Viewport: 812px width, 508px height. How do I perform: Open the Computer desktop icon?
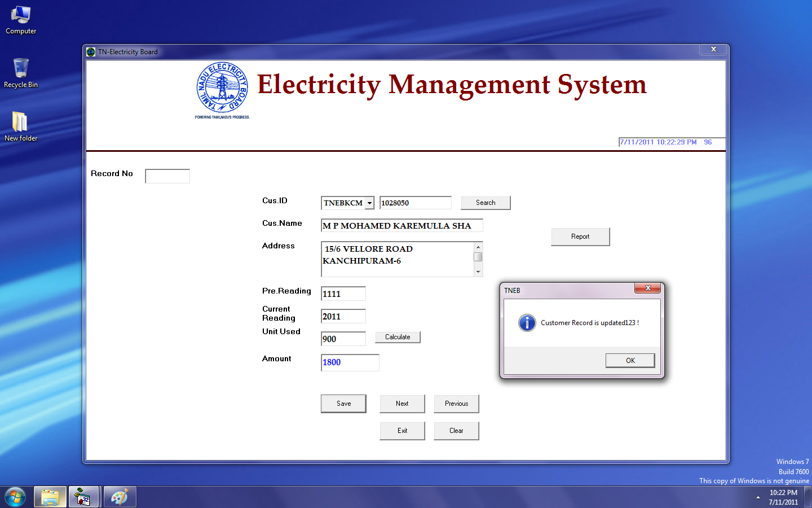click(21, 20)
